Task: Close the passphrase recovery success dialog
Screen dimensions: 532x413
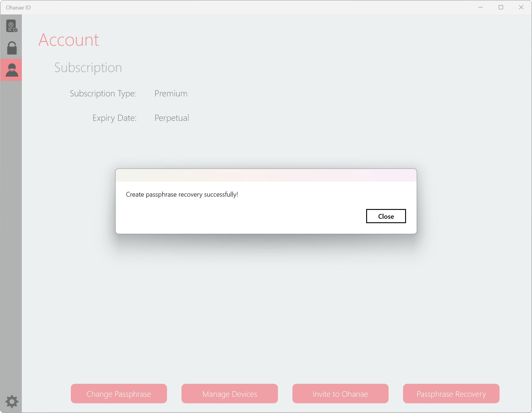Action: tap(386, 216)
